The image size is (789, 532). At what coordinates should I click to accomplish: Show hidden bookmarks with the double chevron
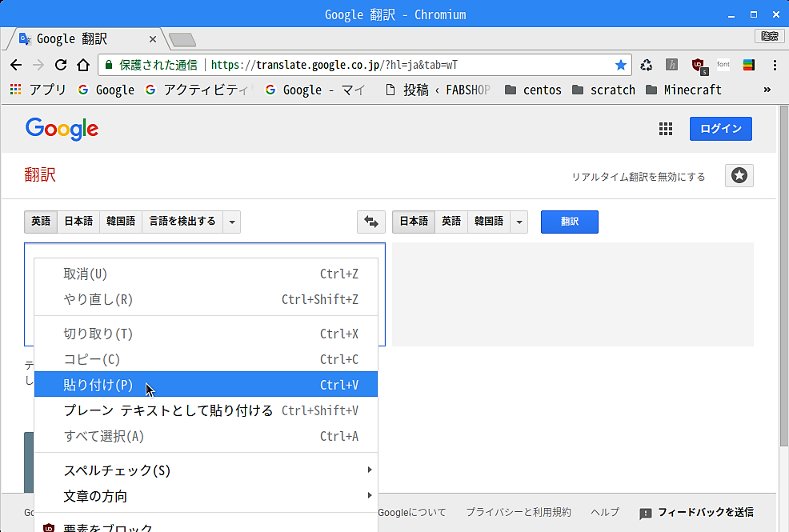pos(767,90)
